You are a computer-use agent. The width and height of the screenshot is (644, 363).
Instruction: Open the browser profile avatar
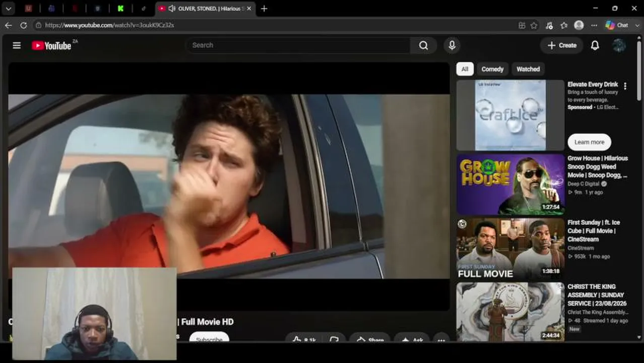(x=579, y=25)
